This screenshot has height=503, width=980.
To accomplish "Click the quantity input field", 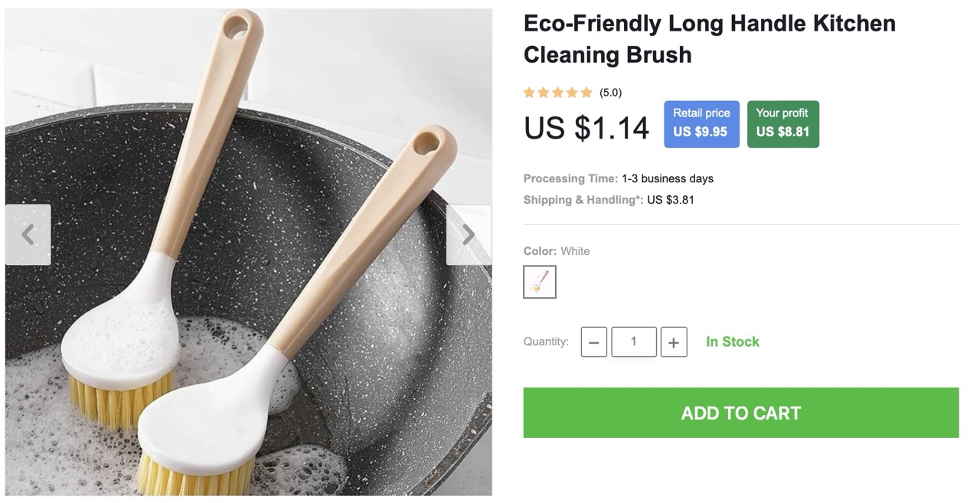I will point(633,341).
